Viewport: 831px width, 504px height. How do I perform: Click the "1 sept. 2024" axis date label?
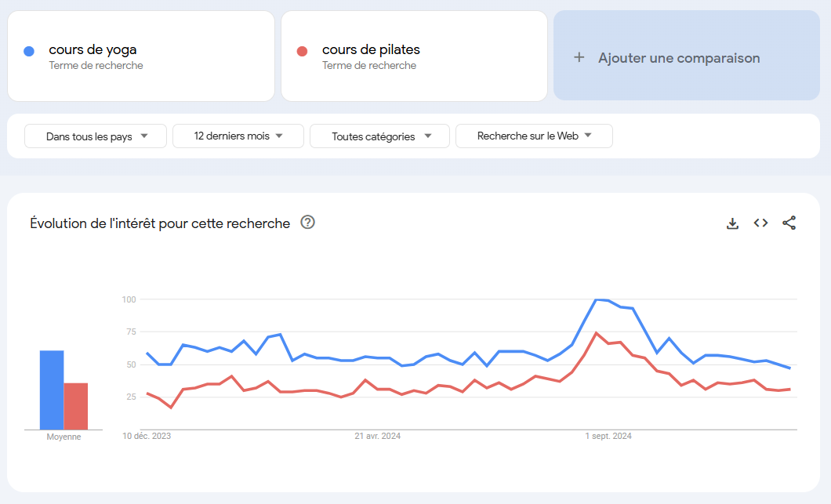pyautogui.click(x=608, y=436)
